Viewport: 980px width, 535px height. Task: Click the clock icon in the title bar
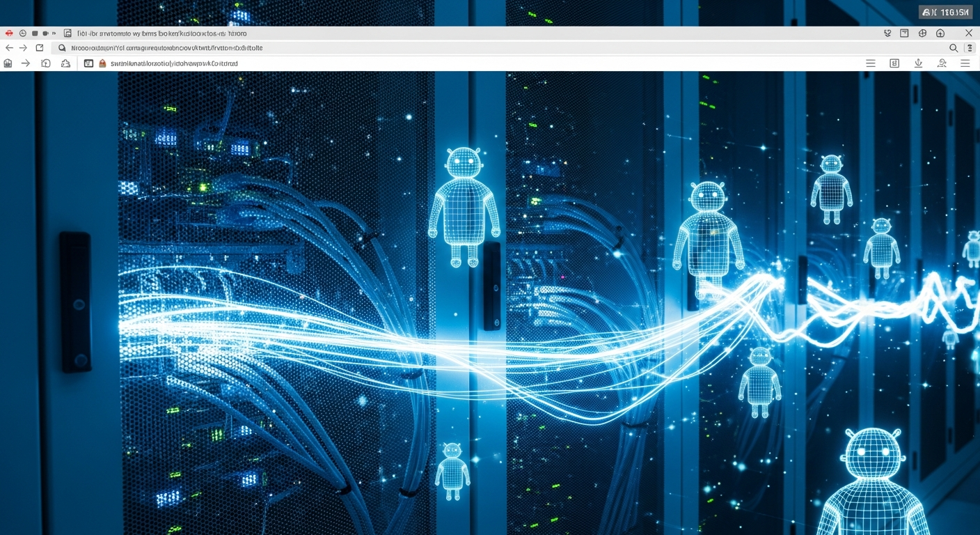pyautogui.click(x=22, y=33)
